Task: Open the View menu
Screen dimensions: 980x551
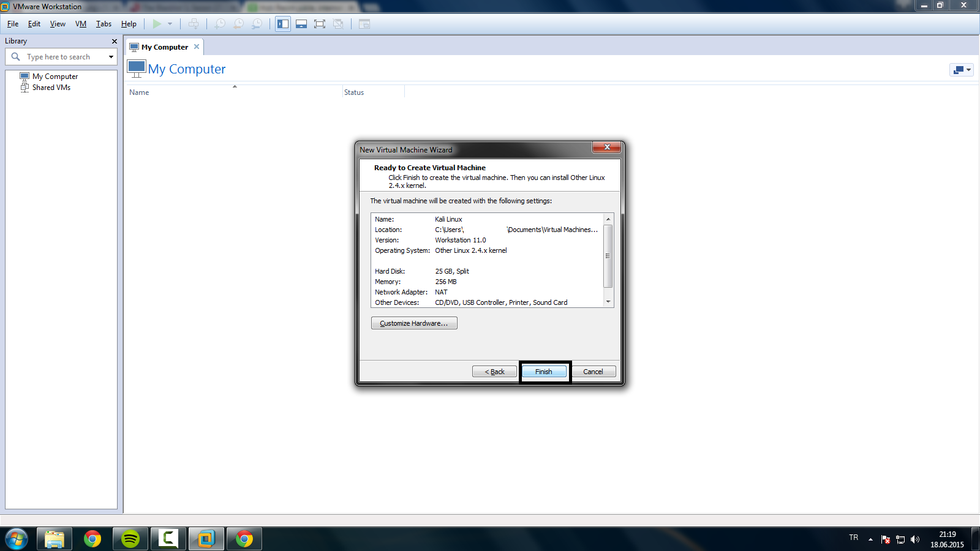Action: [x=58, y=24]
